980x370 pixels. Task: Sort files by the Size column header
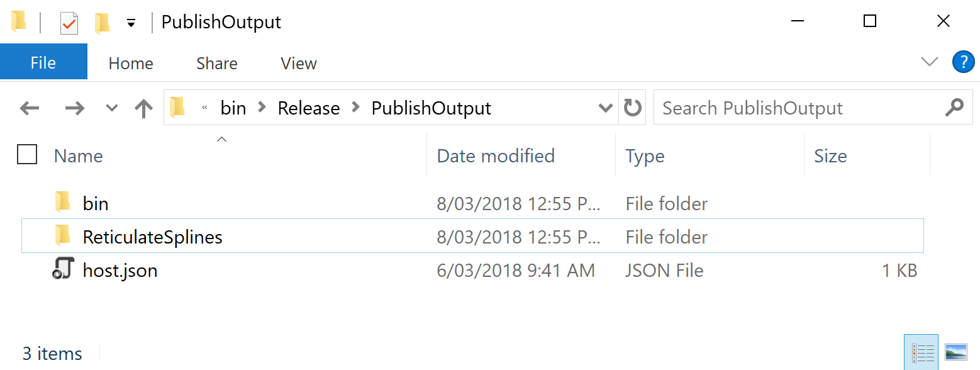(x=830, y=155)
